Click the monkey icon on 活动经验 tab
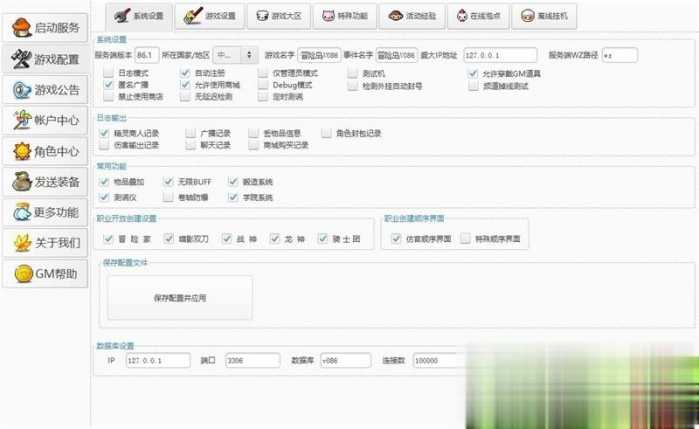This screenshot has width=699, height=429. coord(395,16)
